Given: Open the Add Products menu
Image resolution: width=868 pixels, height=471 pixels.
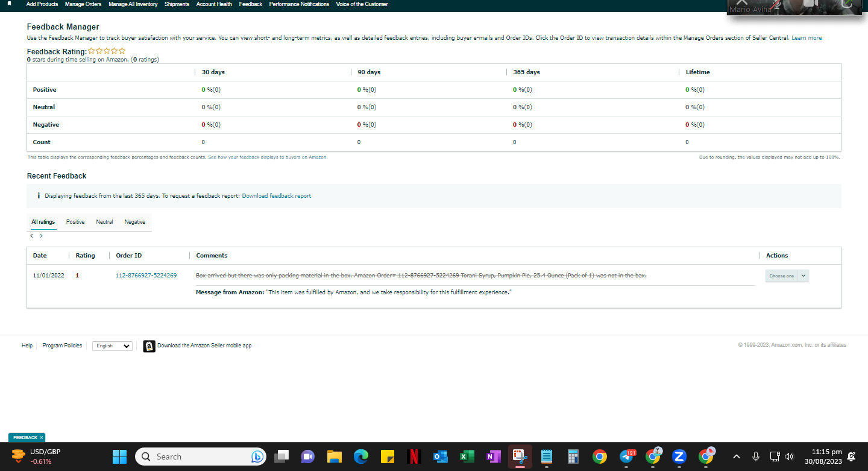Looking at the screenshot, I should click(x=42, y=4).
